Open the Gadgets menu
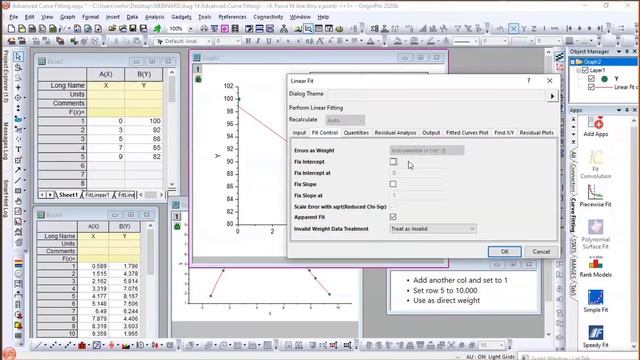Screen dimensions: 640x360 (x=181, y=17)
